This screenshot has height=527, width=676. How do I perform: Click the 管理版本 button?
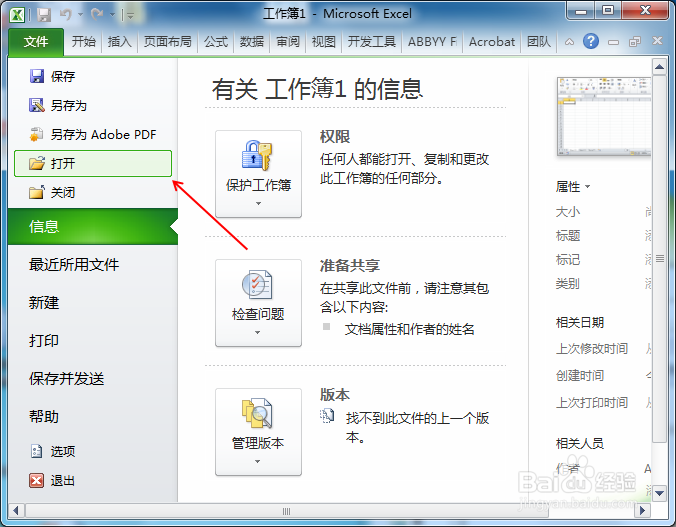tap(258, 432)
